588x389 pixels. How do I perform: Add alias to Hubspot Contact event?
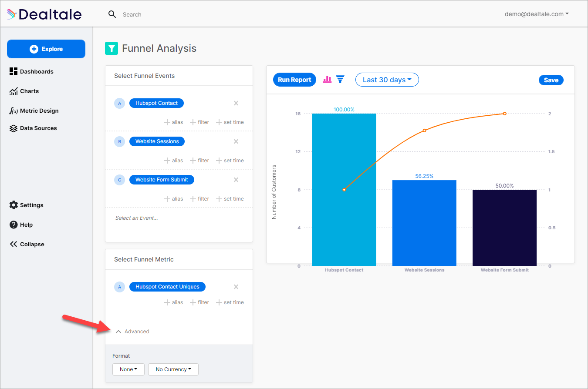pos(173,122)
